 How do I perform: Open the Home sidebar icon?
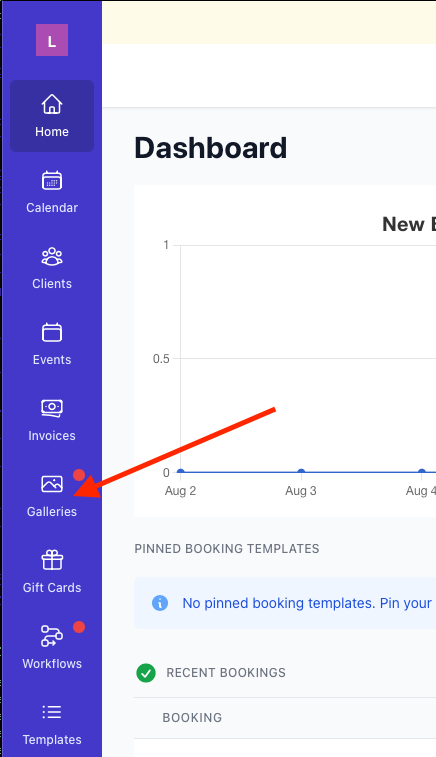[52, 104]
